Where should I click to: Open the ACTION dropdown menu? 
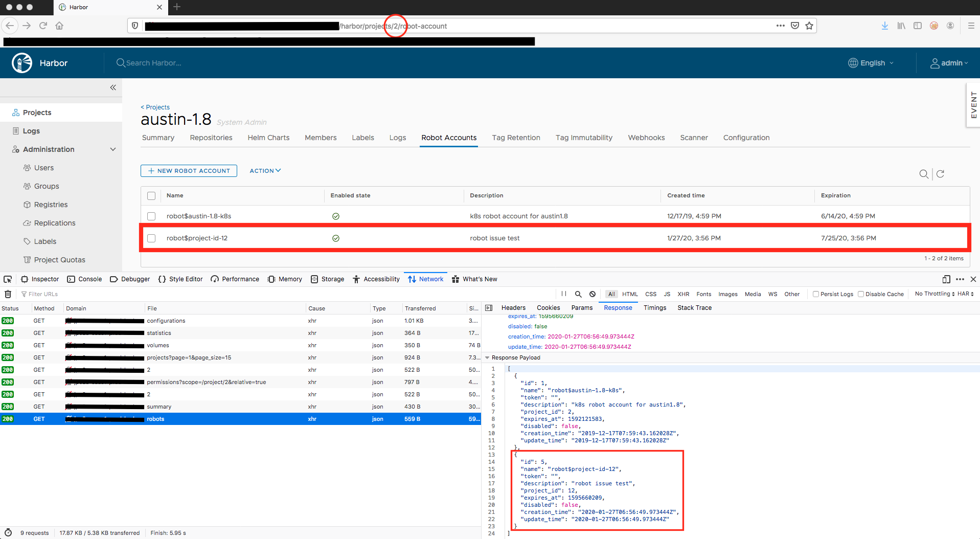click(264, 170)
